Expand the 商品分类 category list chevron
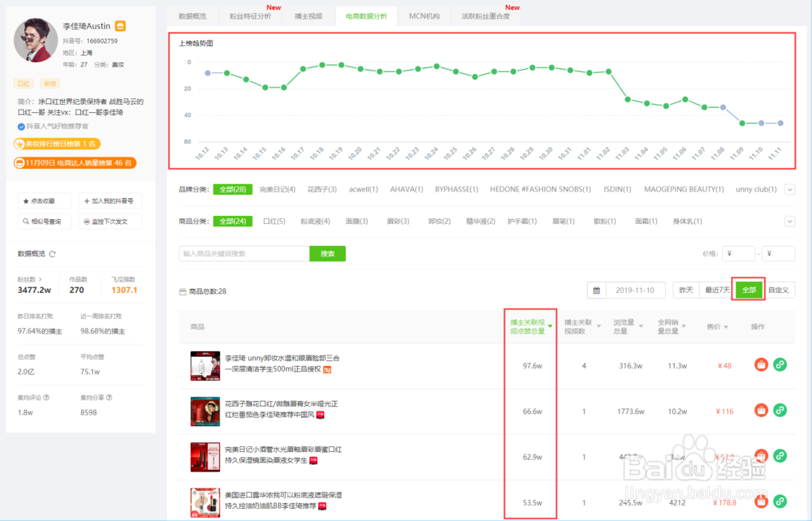 click(x=790, y=222)
